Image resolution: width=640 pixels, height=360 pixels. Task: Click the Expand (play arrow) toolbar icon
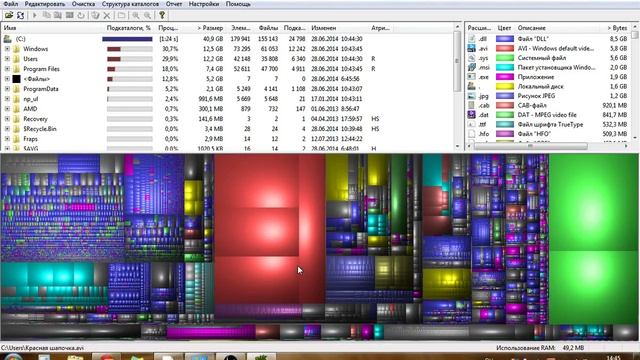coord(35,15)
